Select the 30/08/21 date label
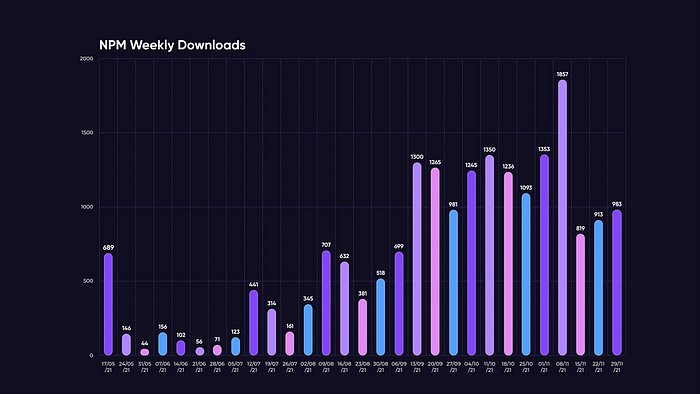 380,367
